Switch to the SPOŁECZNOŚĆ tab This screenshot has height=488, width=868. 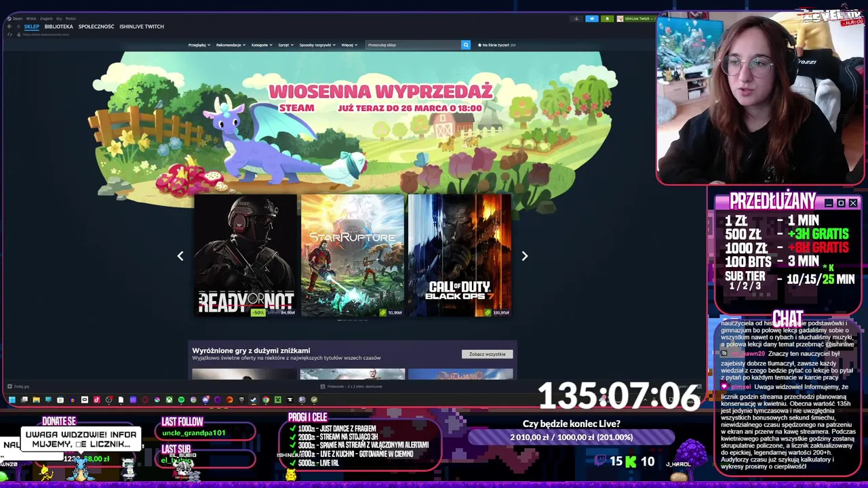point(96,26)
